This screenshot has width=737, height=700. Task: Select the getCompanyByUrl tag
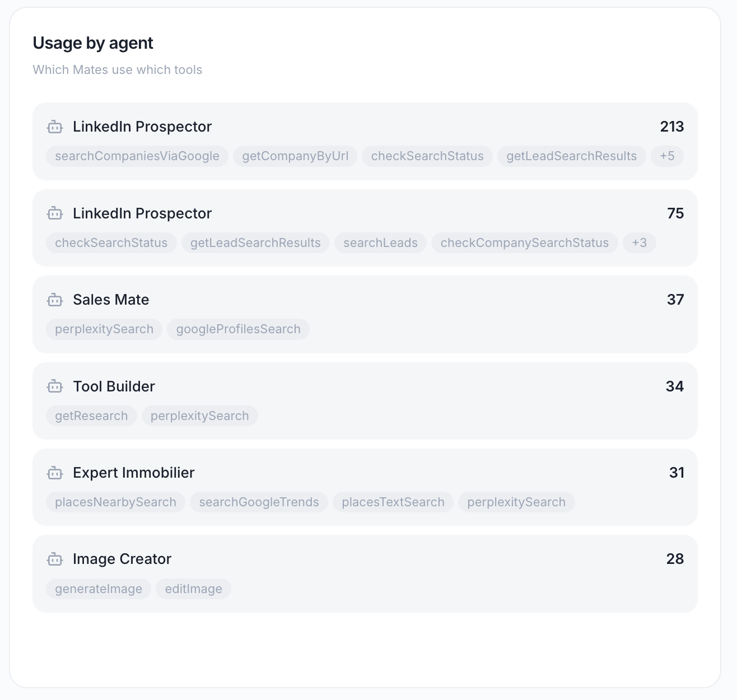[x=295, y=156]
